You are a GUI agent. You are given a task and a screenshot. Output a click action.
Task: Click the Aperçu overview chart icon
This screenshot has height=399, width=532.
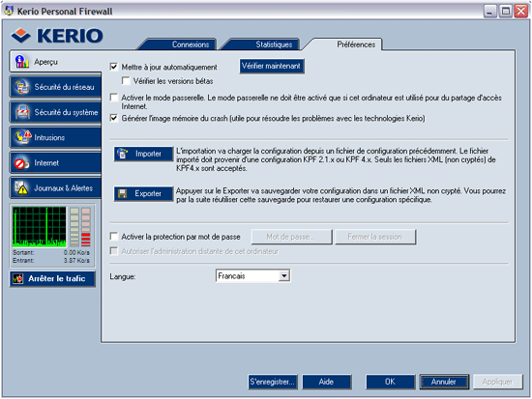[x=21, y=62]
